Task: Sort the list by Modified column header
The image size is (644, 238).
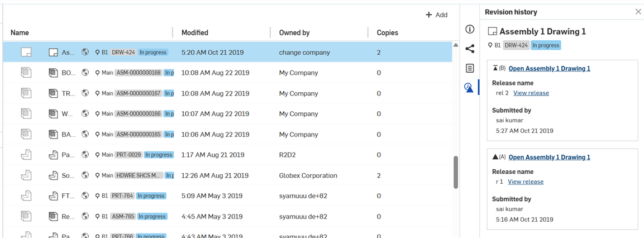Action: coord(195,32)
